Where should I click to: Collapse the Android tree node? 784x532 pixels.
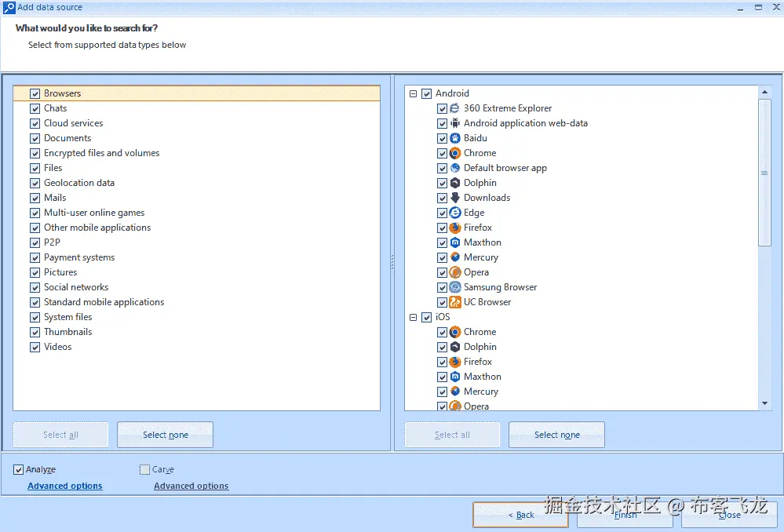(x=413, y=93)
